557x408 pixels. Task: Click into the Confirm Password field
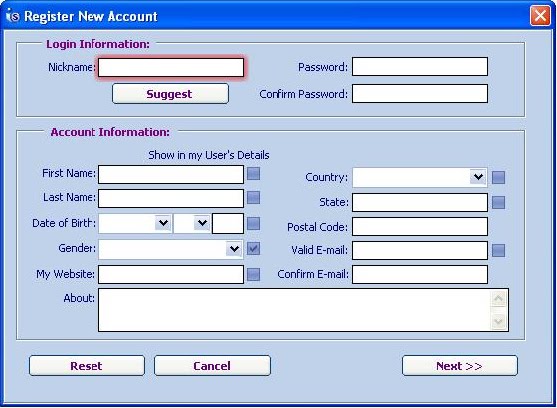[420, 93]
